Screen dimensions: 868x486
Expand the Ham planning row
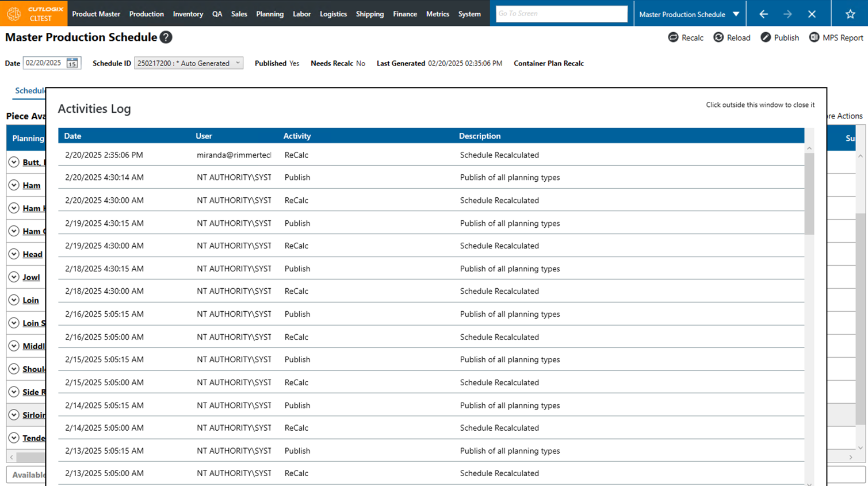click(14, 185)
